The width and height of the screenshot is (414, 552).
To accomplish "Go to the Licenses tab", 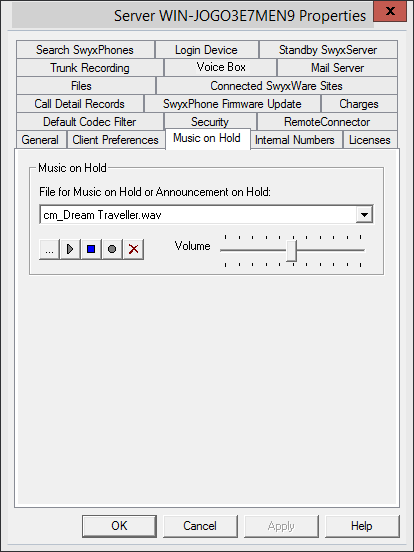I will click(x=370, y=140).
